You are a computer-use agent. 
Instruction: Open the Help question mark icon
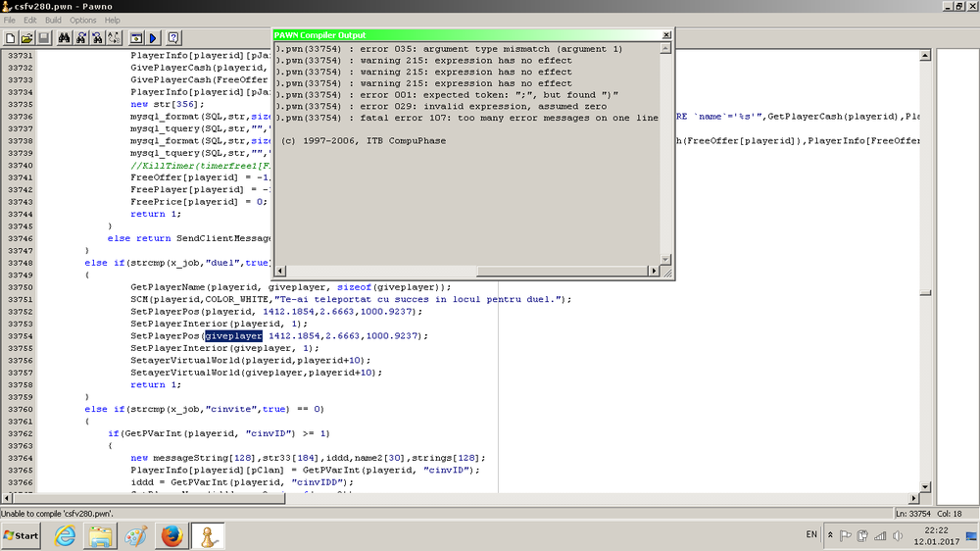pyautogui.click(x=173, y=38)
